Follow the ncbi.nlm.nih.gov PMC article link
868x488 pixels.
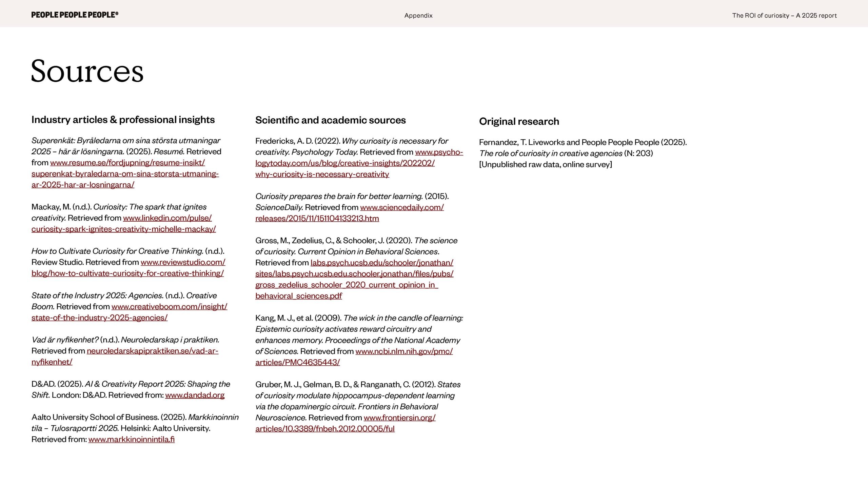(x=403, y=351)
